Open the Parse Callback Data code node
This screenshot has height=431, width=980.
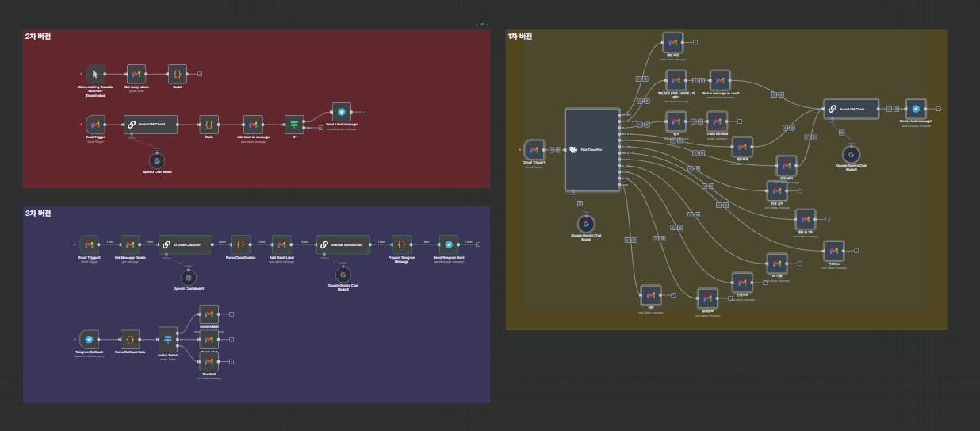(x=130, y=339)
